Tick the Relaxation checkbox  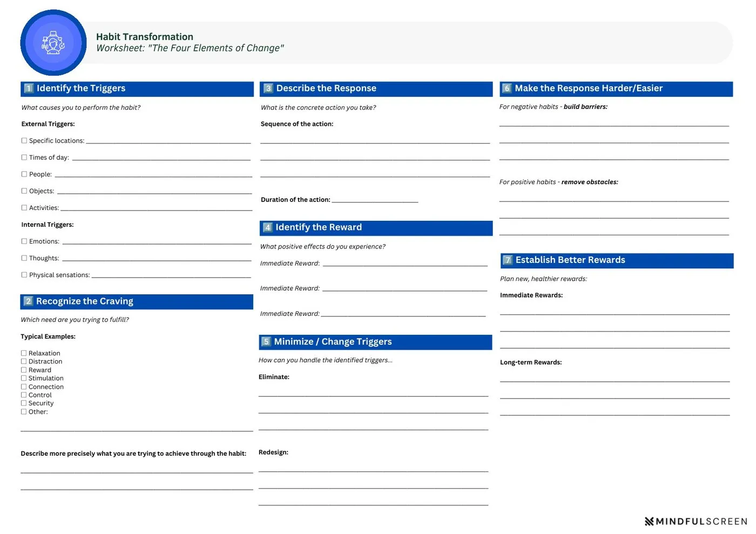click(24, 353)
